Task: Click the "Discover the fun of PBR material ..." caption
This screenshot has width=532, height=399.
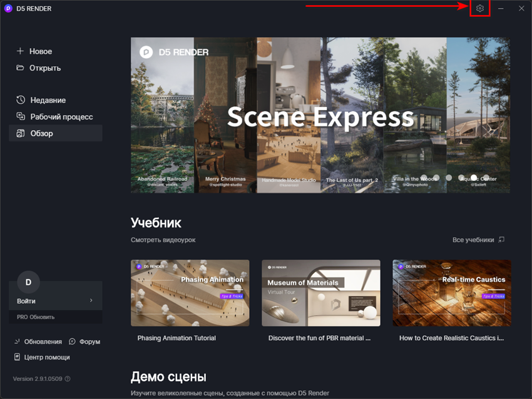Action: pyautogui.click(x=319, y=338)
